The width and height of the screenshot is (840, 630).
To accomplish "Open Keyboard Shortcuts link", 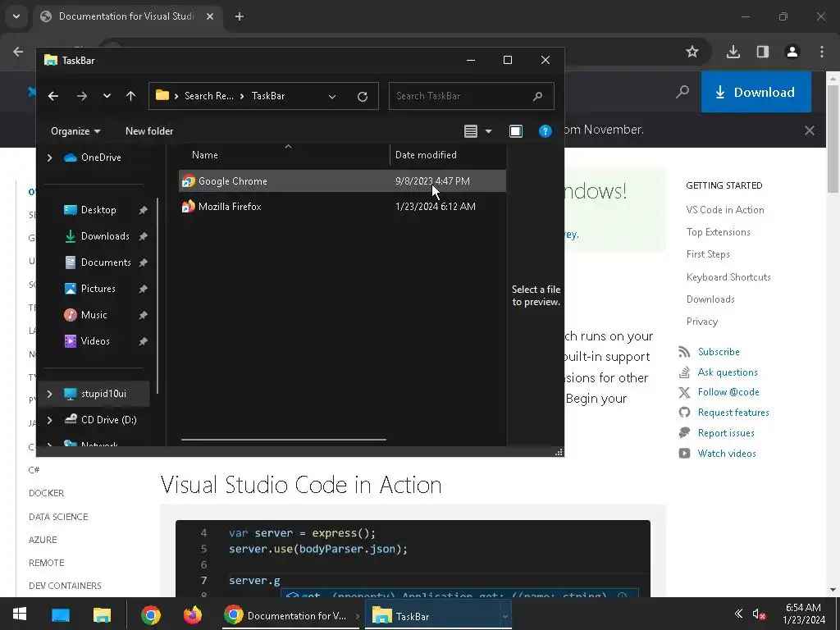I will click(x=728, y=277).
